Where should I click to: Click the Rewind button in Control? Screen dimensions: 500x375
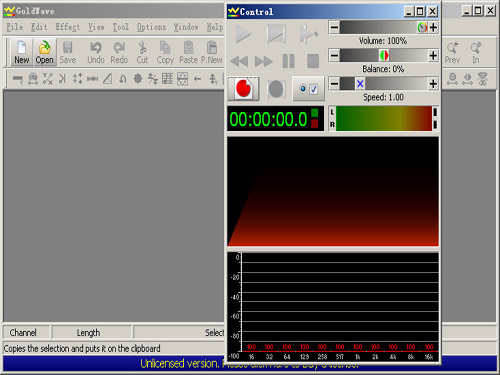(239, 61)
